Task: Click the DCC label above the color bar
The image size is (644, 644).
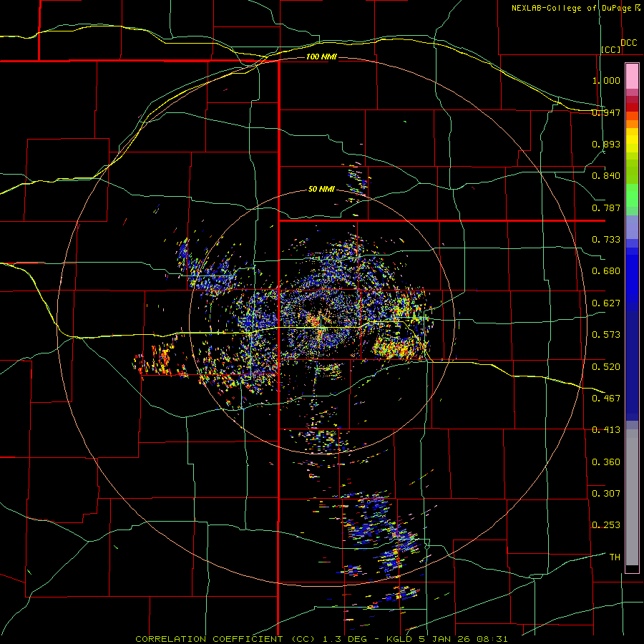Action: [x=629, y=43]
